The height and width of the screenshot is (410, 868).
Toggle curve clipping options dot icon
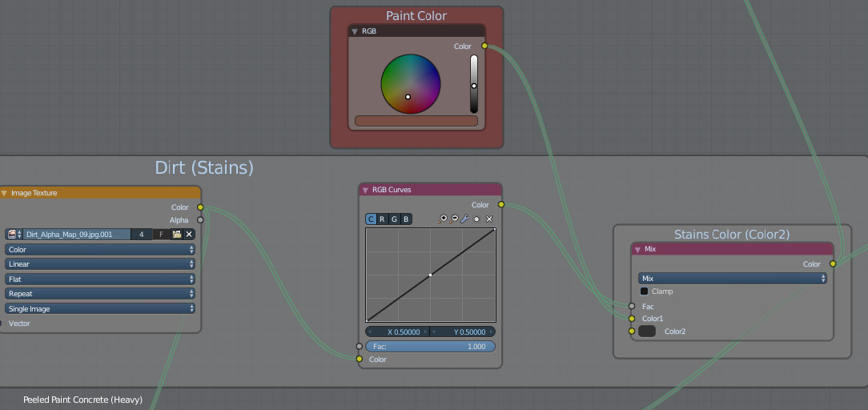[x=476, y=219]
